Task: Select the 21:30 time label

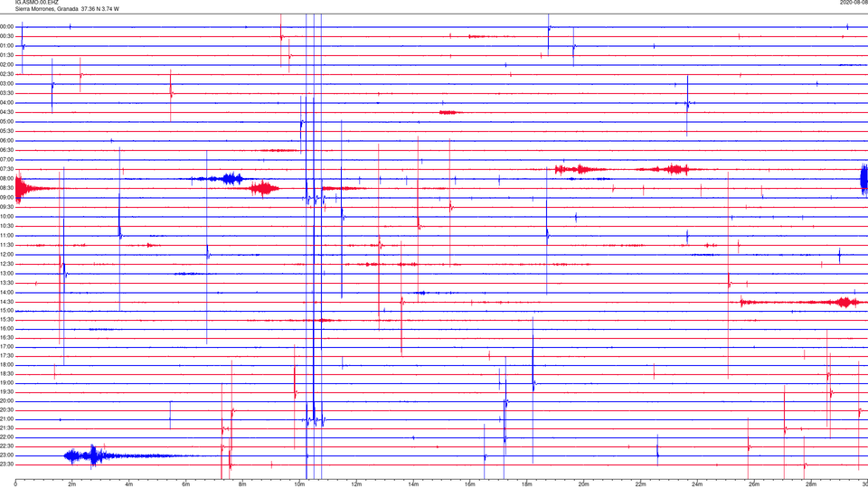Action: [x=6, y=428]
